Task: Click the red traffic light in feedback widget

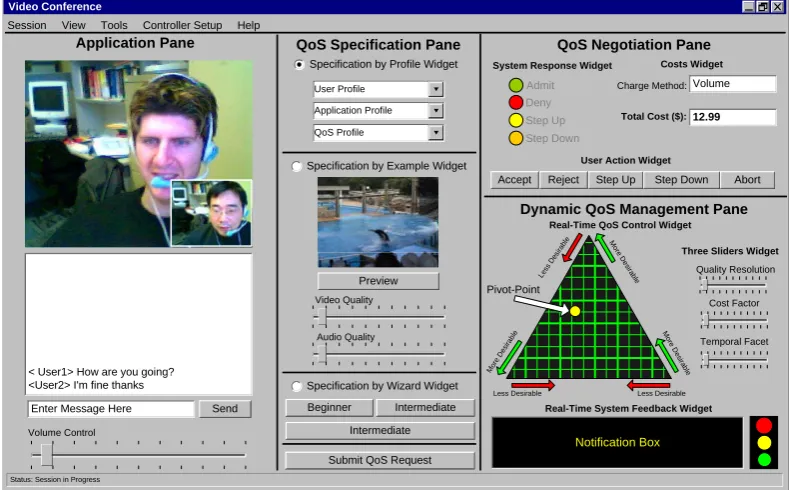Action: 763,426
